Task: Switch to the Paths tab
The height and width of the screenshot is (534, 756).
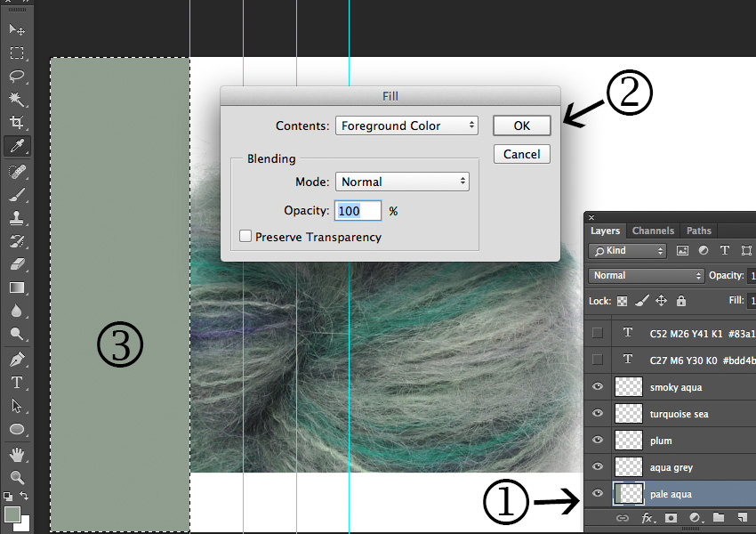Action: point(699,231)
